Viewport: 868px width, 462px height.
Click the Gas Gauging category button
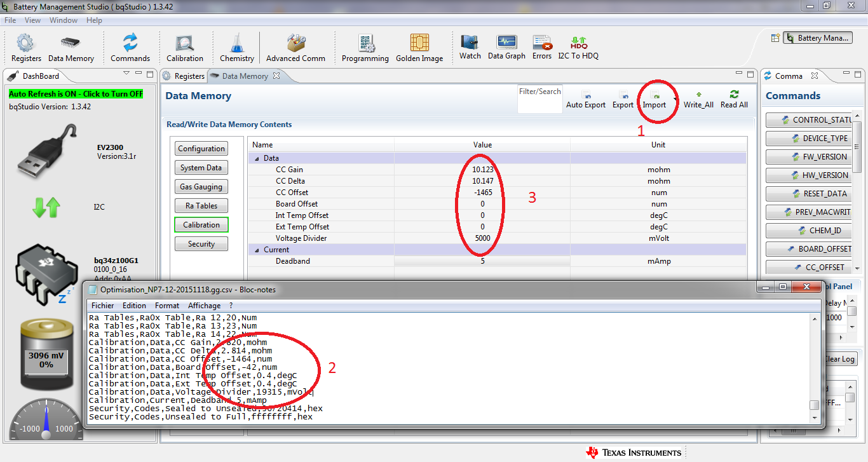(201, 187)
